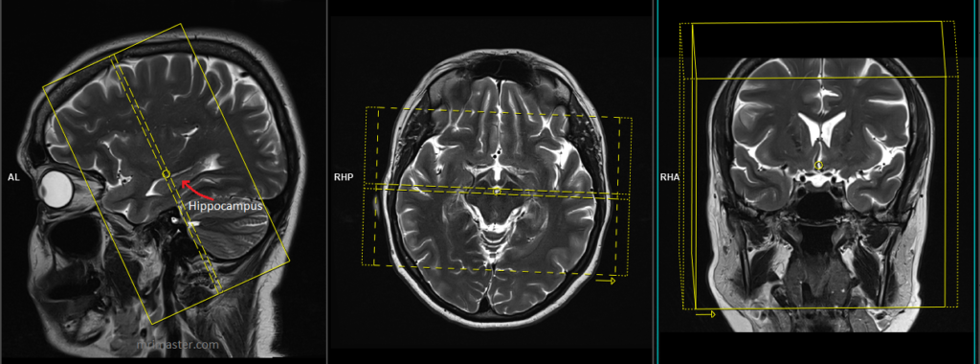980x364 pixels.
Task: Select the RHP orientation label
Action: 344,177
